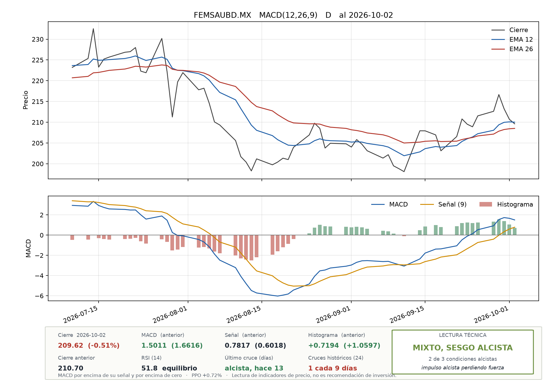Click the last cross text alcista, hace 13
The image size is (547, 392).
(254, 368)
